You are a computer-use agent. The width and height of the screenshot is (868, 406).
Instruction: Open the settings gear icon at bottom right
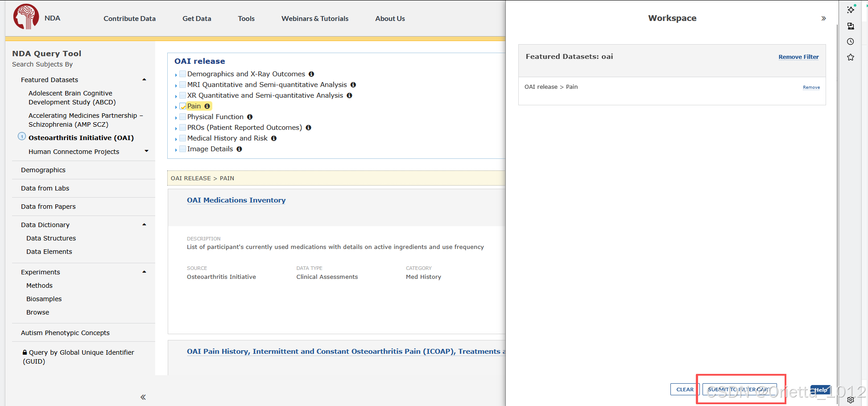[x=851, y=400]
